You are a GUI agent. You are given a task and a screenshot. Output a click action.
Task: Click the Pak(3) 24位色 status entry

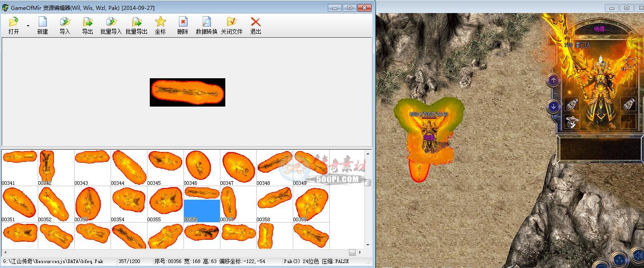coord(301,261)
